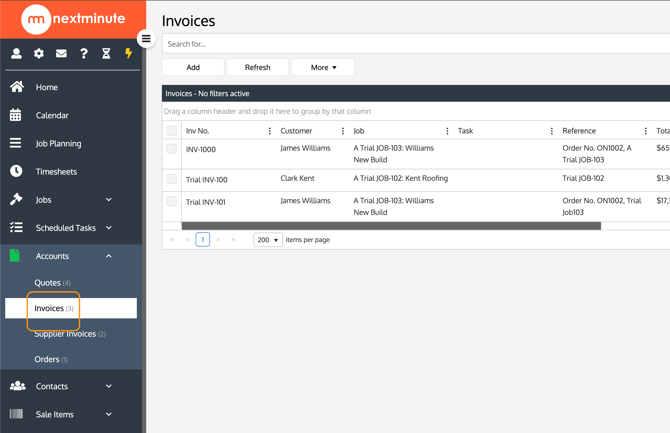Go to Timesheets in the sidebar
Screen dimensions: 670x433
tap(56, 172)
